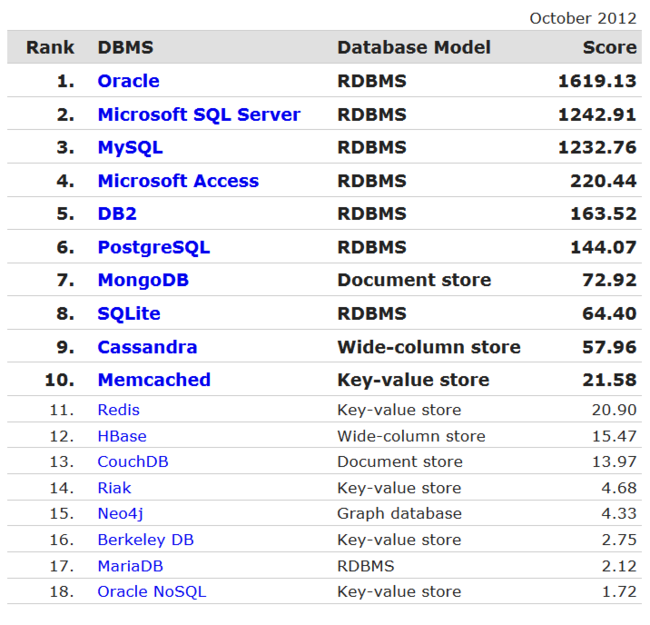Viewport: 650px width, 625px height.
Task: Open the PostgreSQL link
Action: pyautogui.click(x=154, y=247)
